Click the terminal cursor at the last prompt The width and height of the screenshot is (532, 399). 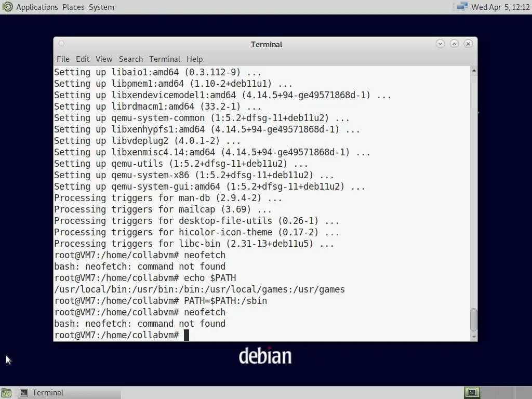coord(187,335)
